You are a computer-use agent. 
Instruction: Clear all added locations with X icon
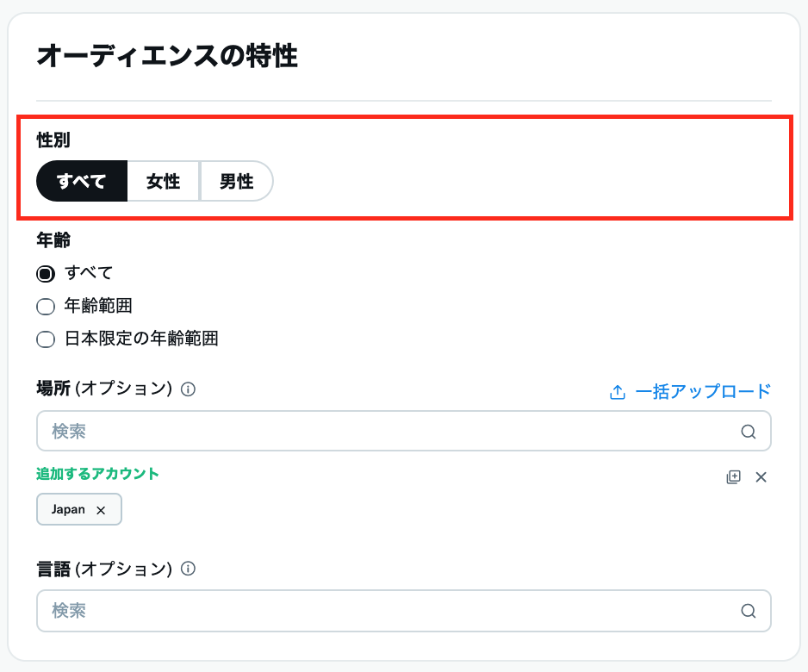point(761,476)
